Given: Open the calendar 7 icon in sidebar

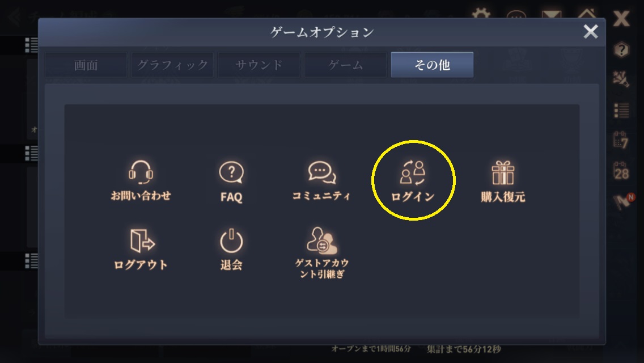Looking at the screenshot, I should [621, 140].
